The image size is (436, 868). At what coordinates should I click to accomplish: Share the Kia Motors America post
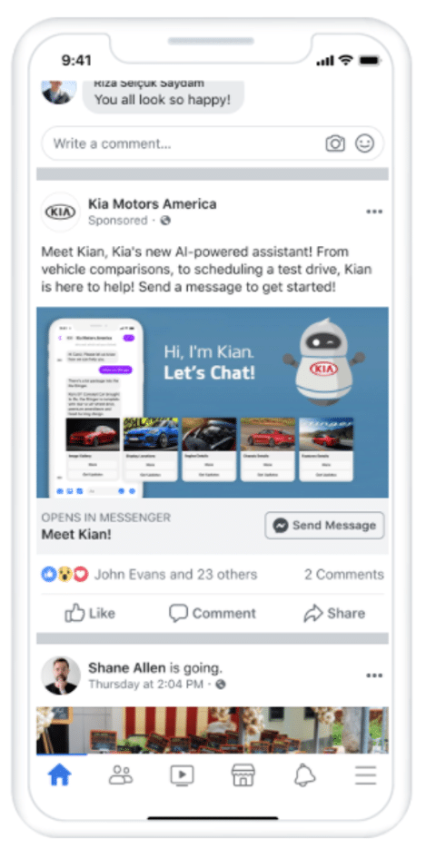[334, 614]
